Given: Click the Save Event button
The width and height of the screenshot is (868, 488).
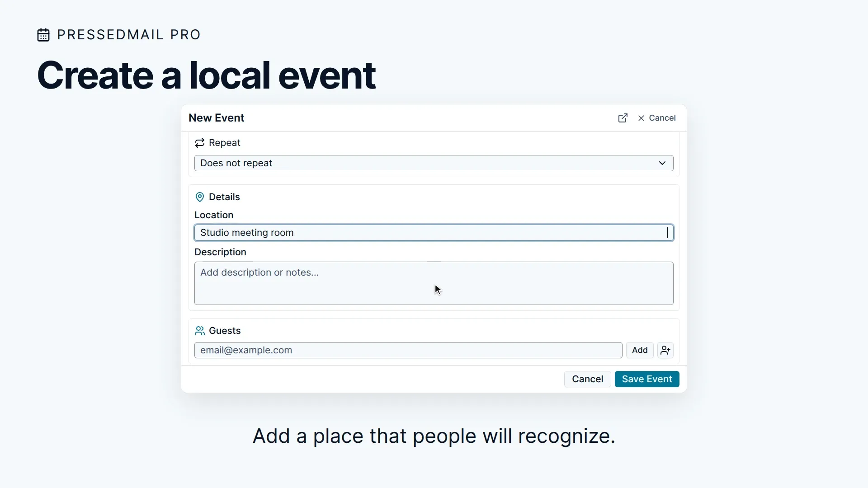Looking at the screenshot, I should tap(647, 379).
